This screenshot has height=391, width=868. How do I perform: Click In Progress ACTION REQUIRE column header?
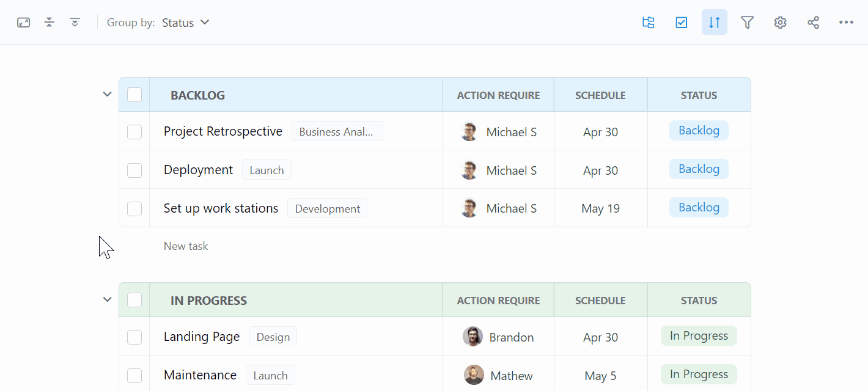coord(498,301)
